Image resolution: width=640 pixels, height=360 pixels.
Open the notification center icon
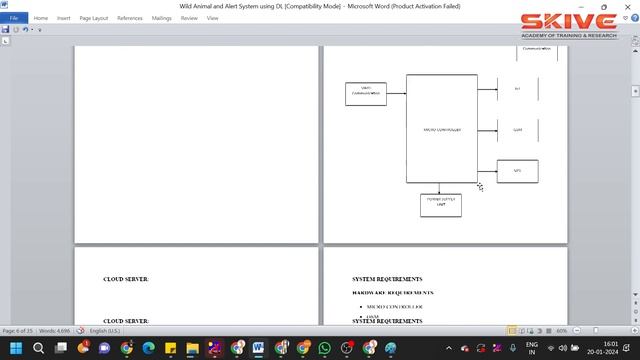pos(627,348)
